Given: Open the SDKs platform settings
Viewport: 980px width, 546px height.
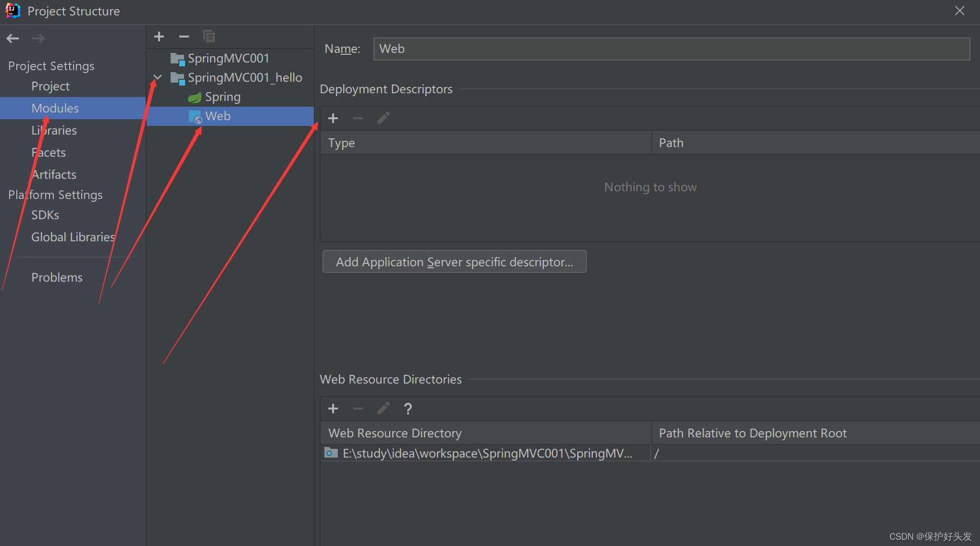Looking at the screenshot, I should coord(45,215).
